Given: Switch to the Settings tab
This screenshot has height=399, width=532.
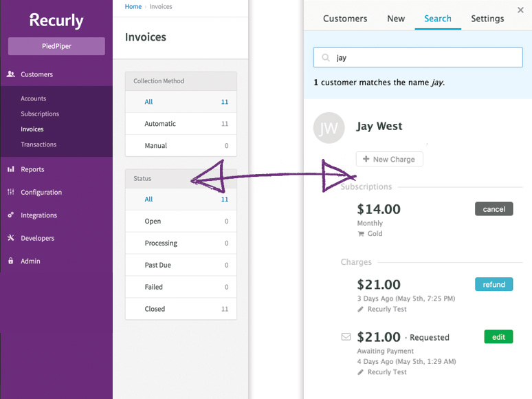Looking at the screenshot, I should pos(487,19).
